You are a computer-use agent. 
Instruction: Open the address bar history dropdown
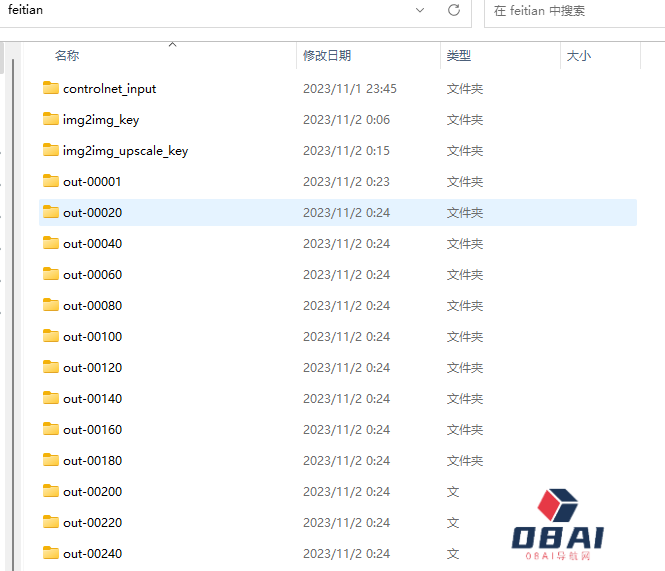pos(420,10)
